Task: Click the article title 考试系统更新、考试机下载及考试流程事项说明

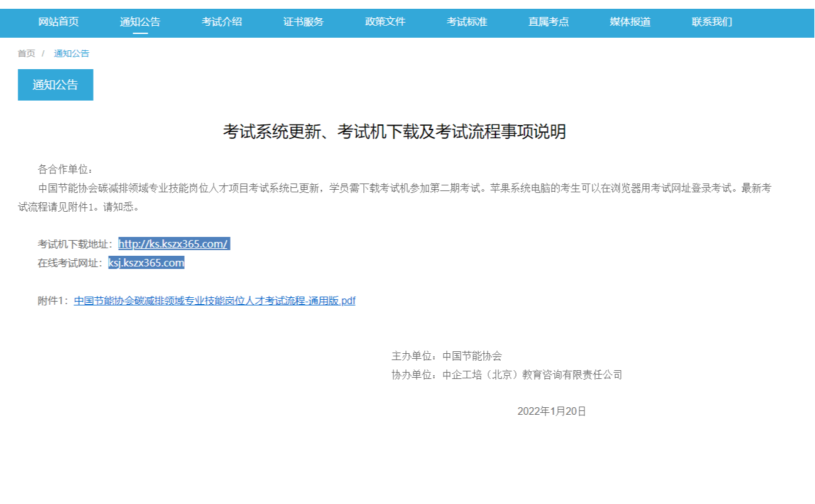Action: 395,132
